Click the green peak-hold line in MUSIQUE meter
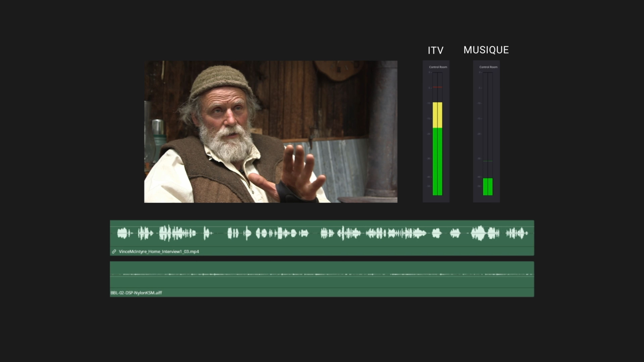Viewport: 644px width, 362px height. [488, 161]
